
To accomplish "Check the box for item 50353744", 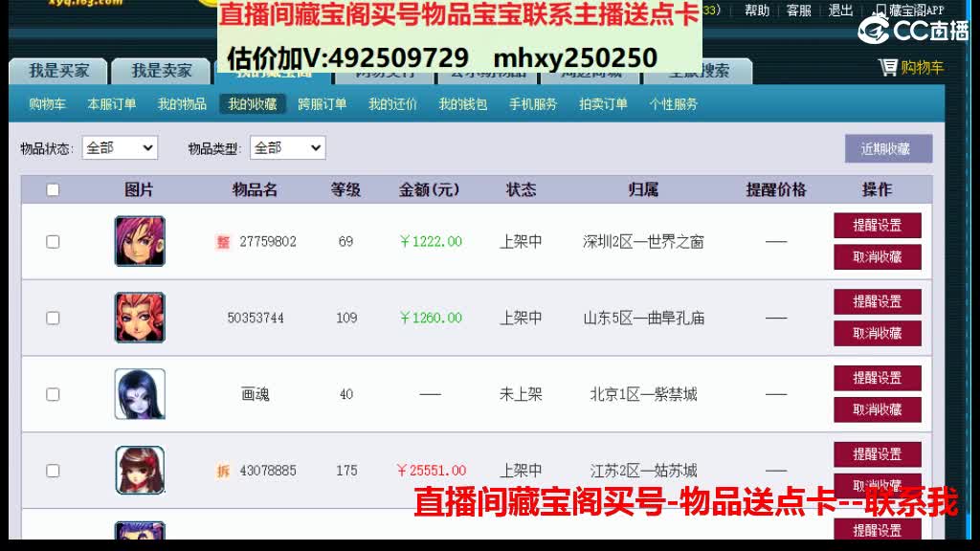I will click(54, 318).
